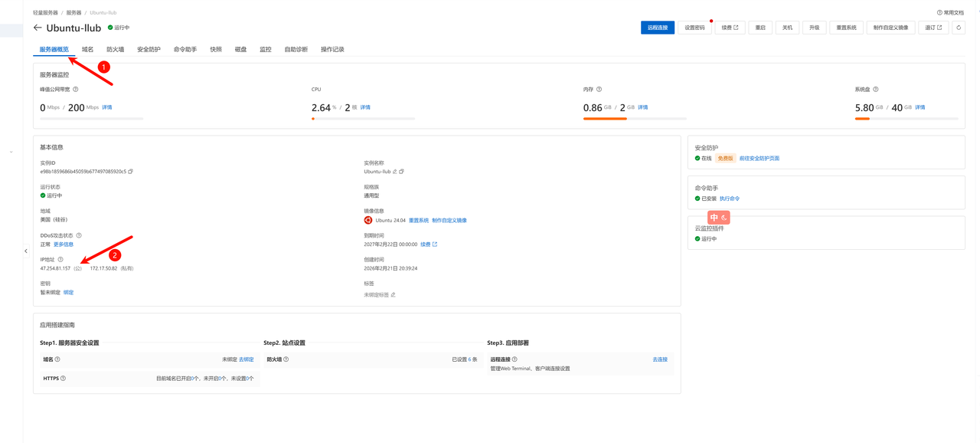Edit 实例名称 with the pencil icon
This screenshot has width=980, height=443.
(x=395, y=172)
